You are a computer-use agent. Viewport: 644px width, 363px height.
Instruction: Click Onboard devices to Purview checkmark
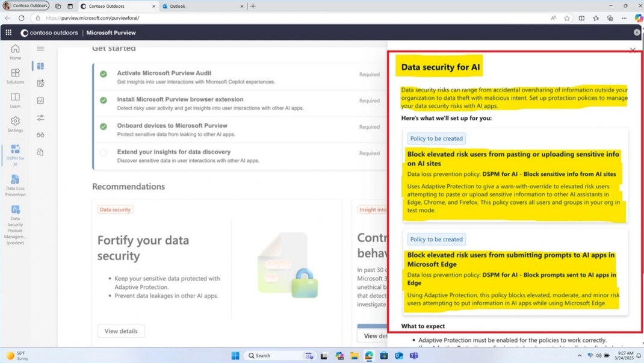tap(104, 126)
